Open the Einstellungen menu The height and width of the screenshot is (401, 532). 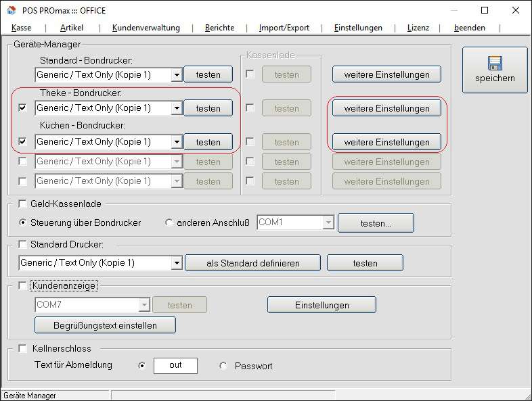[358, 28]
